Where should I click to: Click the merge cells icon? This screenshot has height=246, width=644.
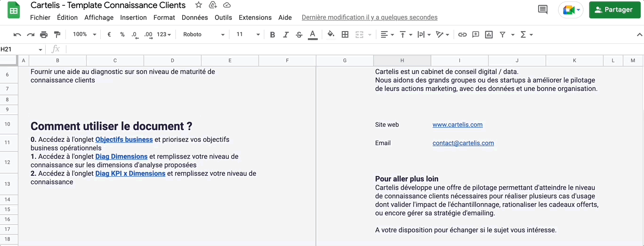[360, 34]
